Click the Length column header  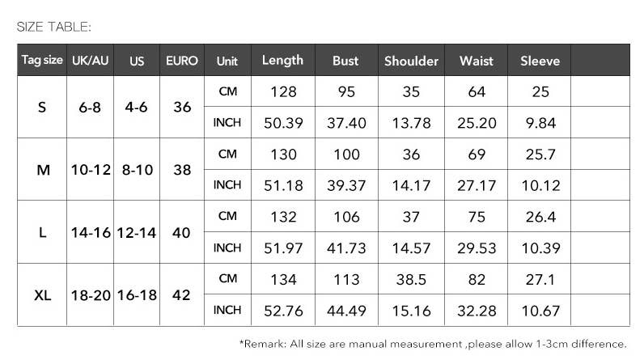(283, 61)
